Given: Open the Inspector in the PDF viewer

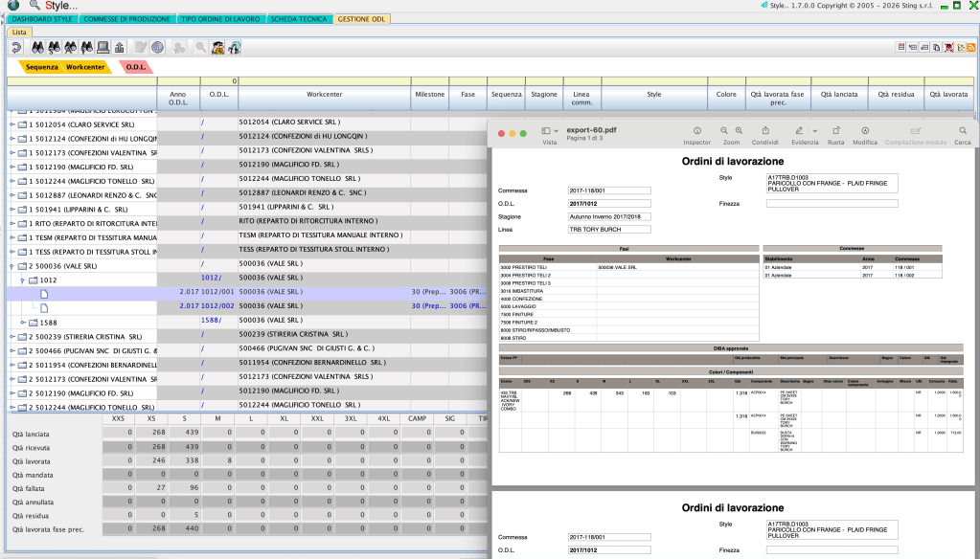Looking at the screenshot, I should point(696,130).
